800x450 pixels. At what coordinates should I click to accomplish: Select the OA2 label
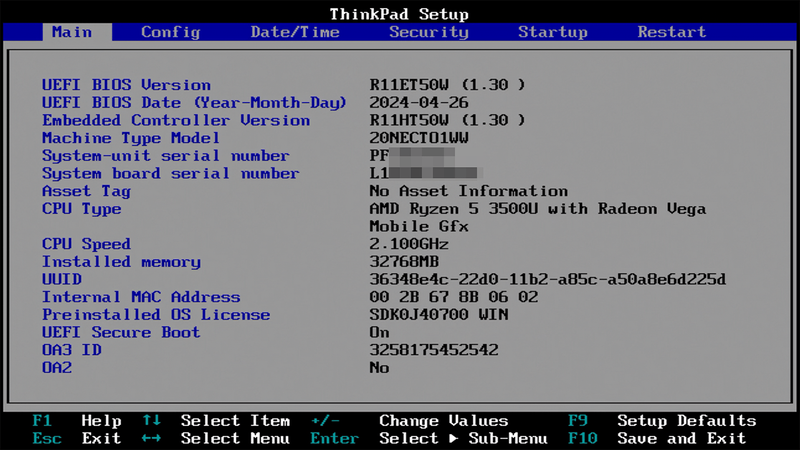click(x=57, y=368)
